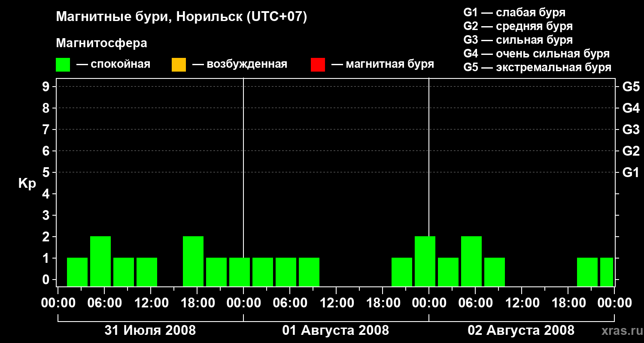Click the '— магнитная буря' legend label
Viewport: 644px width, 343px height.
383,64
